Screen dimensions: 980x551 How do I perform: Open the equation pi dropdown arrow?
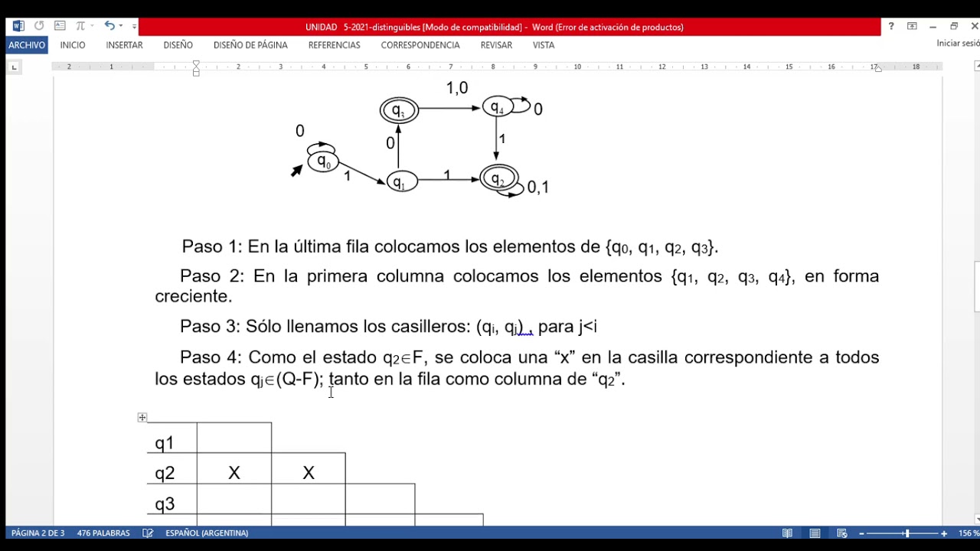[92, 26]
